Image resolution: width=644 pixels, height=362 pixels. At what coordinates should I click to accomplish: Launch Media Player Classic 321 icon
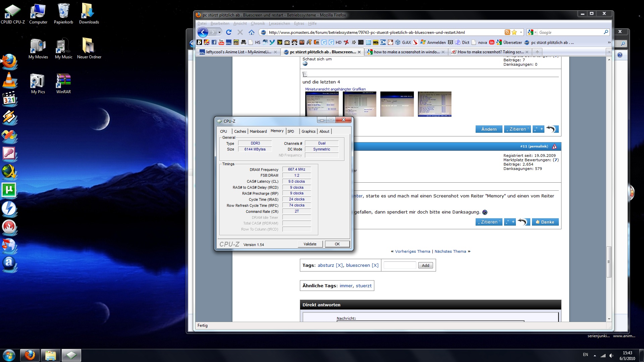tap(9, 99)
